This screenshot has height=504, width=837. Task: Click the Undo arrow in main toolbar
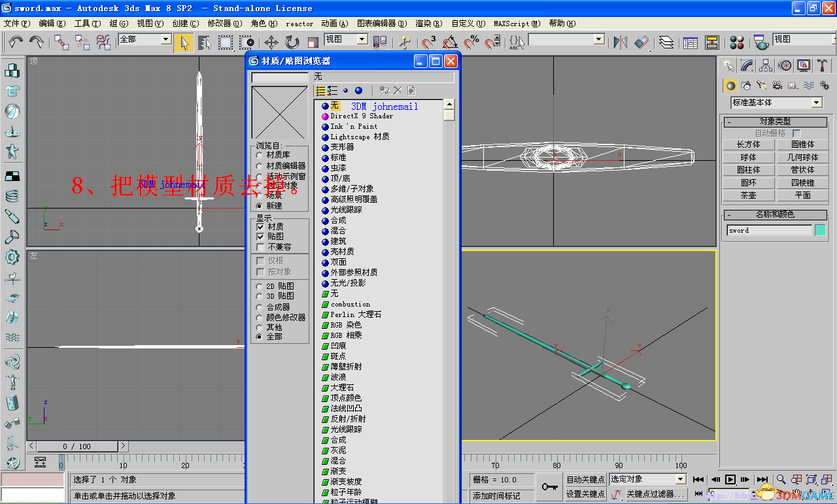16,42
